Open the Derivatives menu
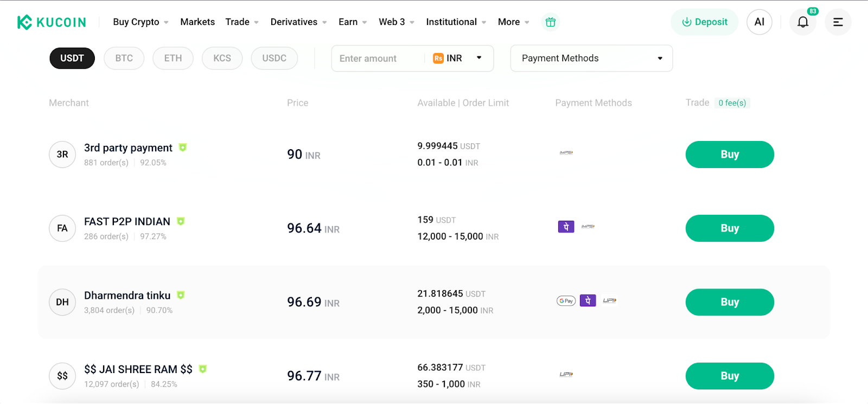868x404 pixels. [x=298, y=22]
